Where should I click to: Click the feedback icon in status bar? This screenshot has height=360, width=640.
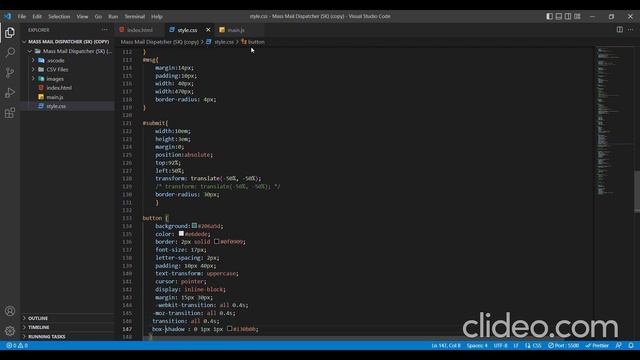pyautogui.click(x=619, y=345)
